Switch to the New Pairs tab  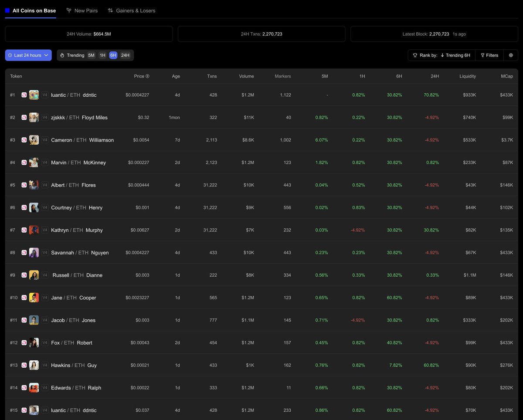pos(82,10)
